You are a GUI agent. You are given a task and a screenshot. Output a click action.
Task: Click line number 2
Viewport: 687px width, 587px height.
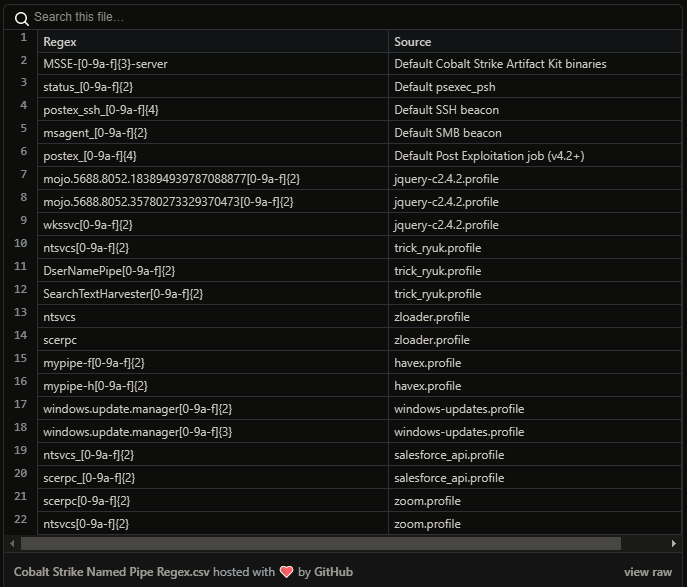pyautogui.click(x=24, y=60)
